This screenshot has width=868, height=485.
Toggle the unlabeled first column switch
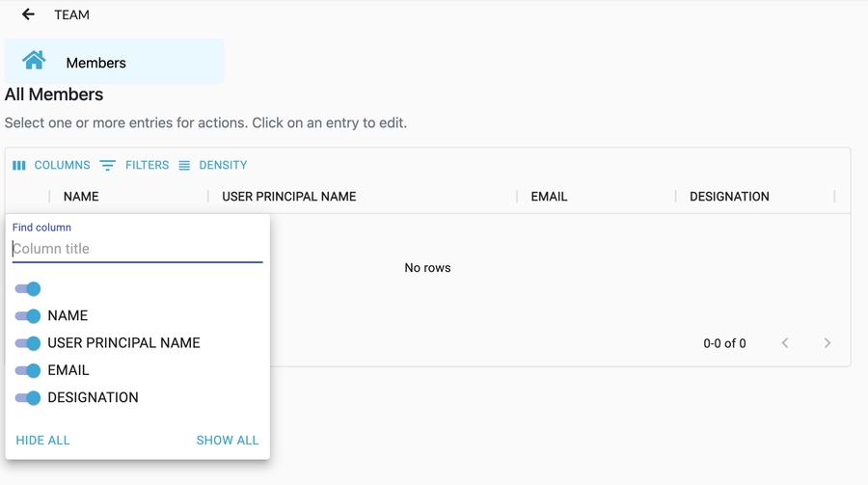28,289
